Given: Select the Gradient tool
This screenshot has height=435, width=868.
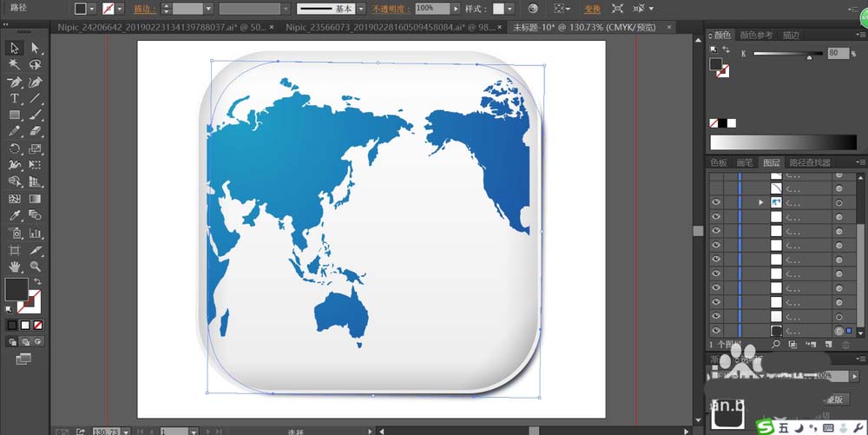Looking at the screenshot, I should [x=35, y=199].
